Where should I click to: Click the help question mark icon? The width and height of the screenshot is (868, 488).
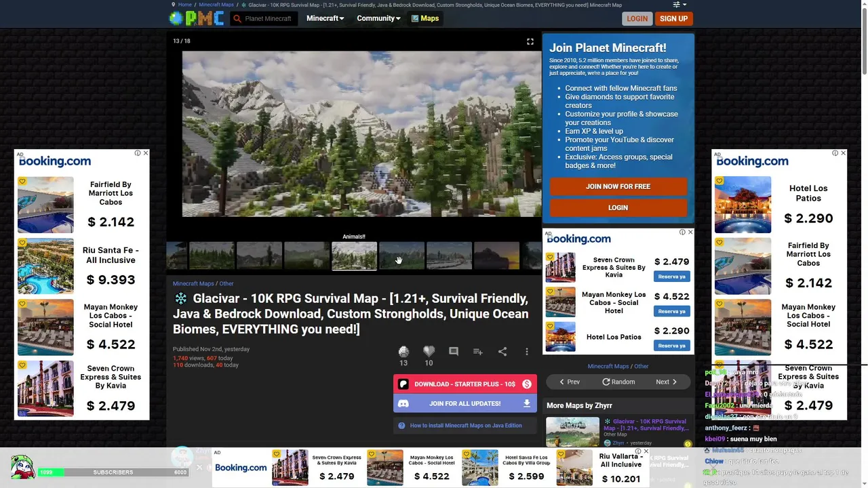click(x=401, y=426)
